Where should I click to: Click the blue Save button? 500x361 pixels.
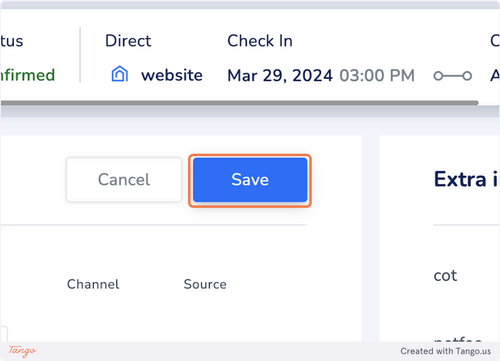tap(250, 180)
